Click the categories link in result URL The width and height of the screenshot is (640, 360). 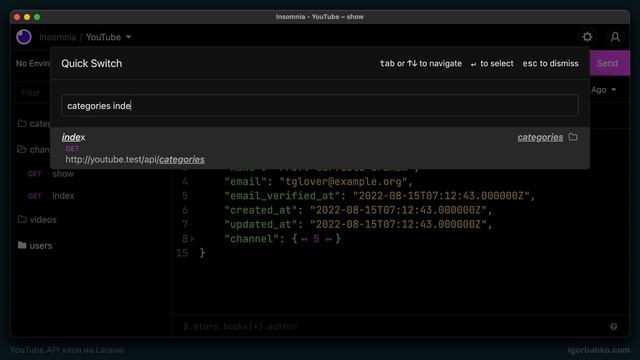[x=182, y=160]
